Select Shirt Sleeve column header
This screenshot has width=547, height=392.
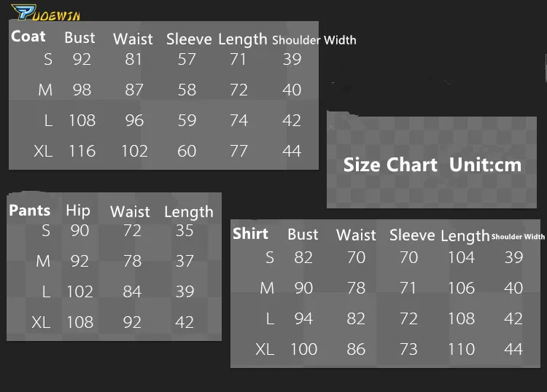click(412, 235)
